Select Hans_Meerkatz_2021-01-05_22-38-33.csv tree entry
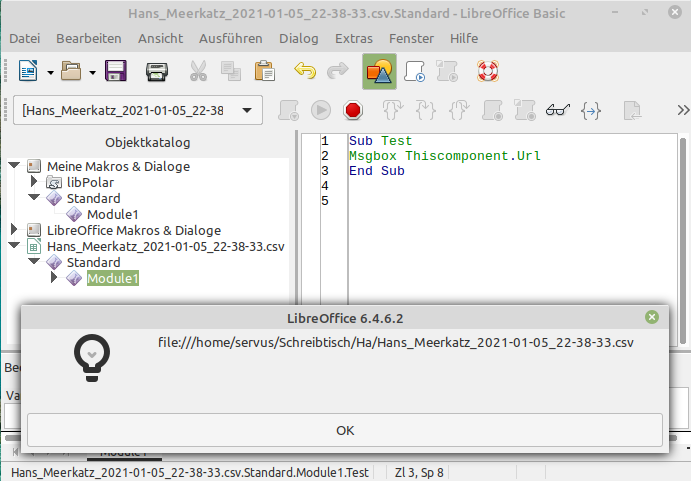This screenshot has height=481, width=691. pos(166,246)
